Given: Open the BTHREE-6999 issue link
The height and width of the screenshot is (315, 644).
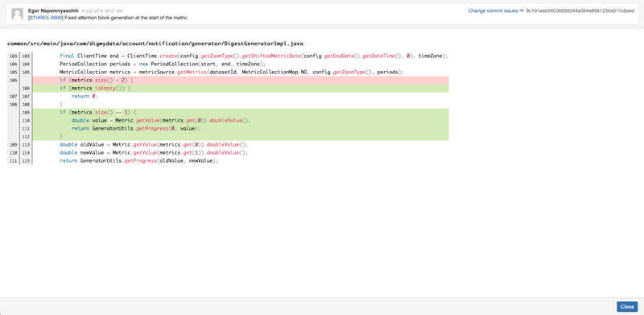Looking at the screenshot, I should (x=46, y=18).
